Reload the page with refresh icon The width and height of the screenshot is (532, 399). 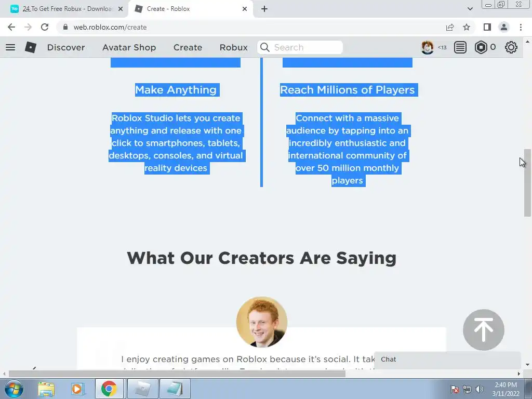45,27
